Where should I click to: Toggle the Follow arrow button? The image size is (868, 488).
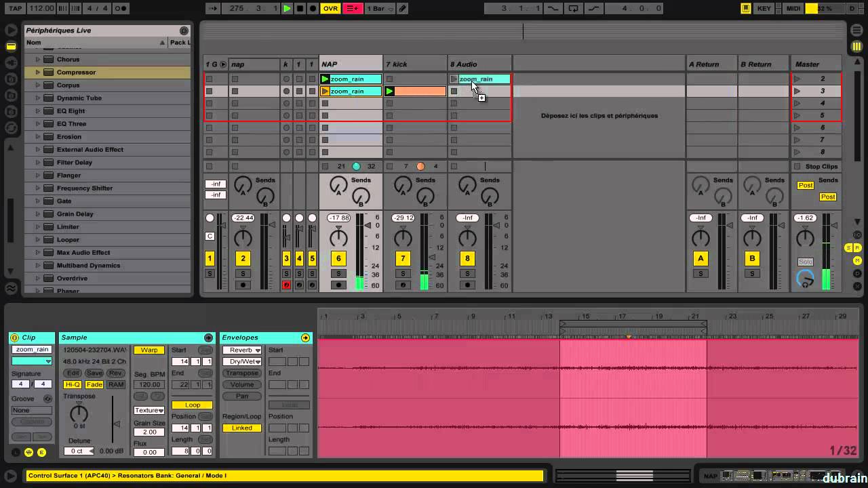tap(213, 8)
